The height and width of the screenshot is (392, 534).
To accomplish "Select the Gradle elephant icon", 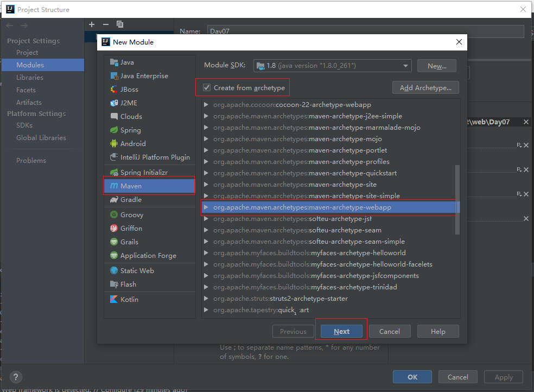I will tap(114, 200).
